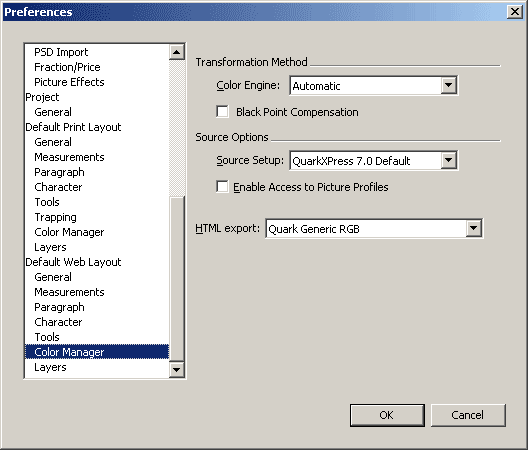The width and height of the screenshot is (528, 450).
Task: Expand the HTML export dropdown
Action: (473, 228)
